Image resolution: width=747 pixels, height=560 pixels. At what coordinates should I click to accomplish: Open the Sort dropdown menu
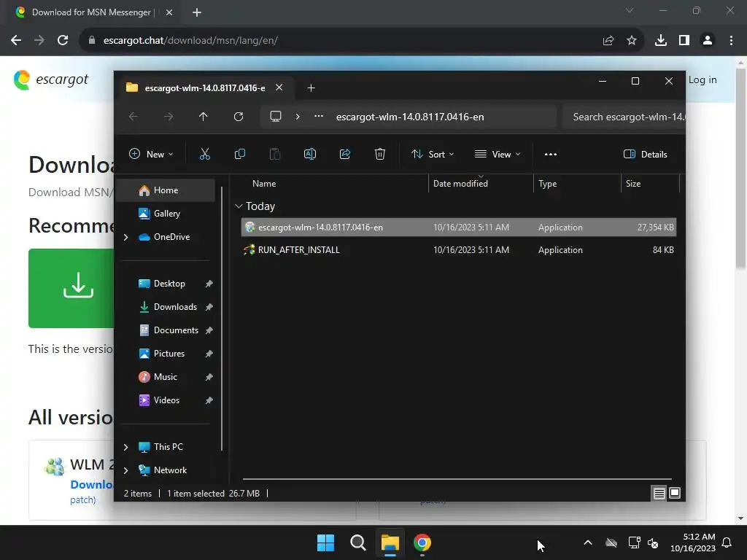[433, 155]
